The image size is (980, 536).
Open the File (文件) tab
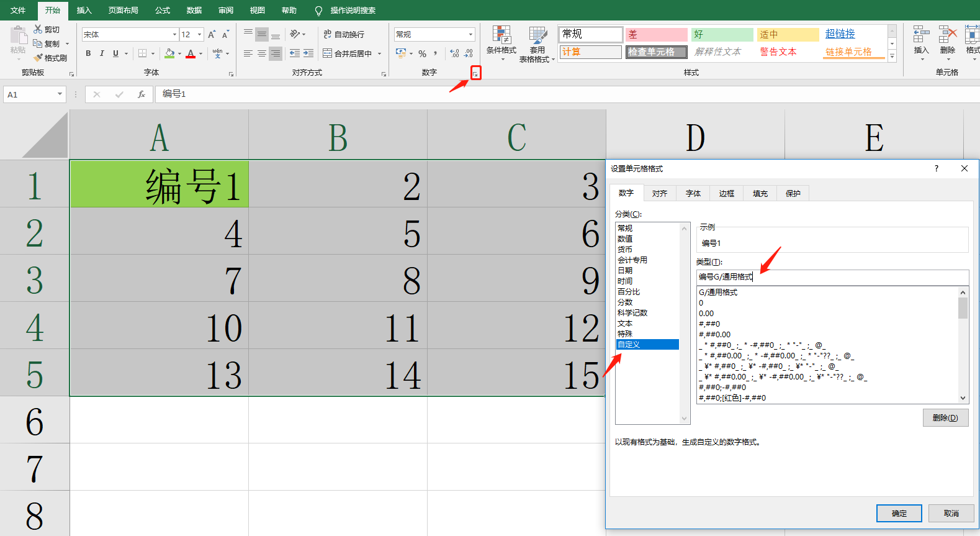point(18,11)
